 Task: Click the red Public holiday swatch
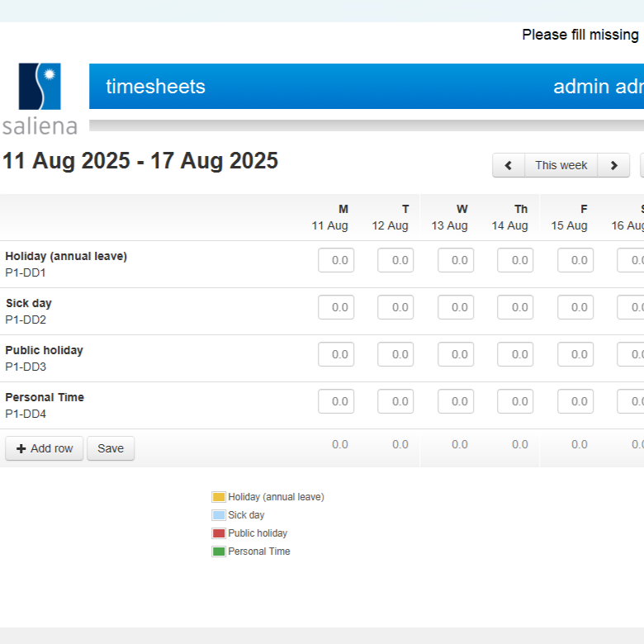click(219, 533)
